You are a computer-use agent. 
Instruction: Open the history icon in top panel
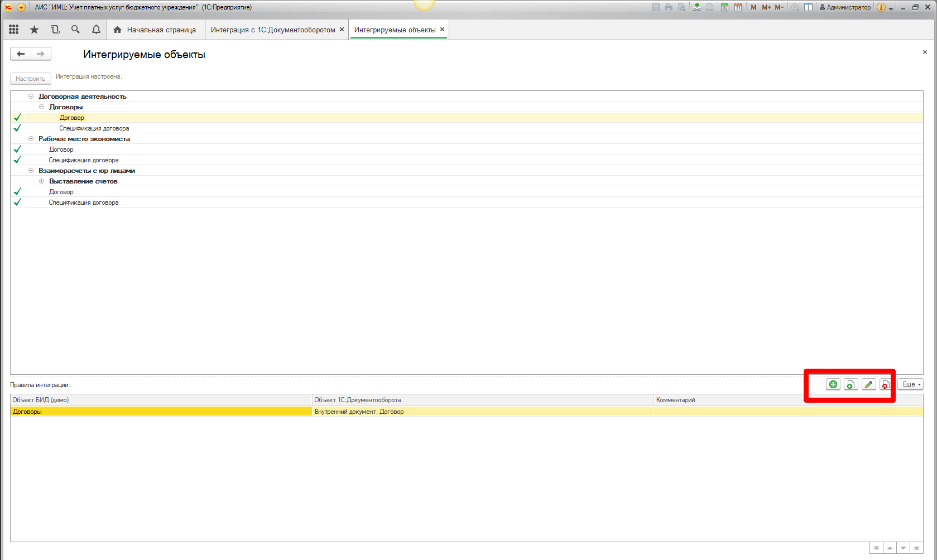(x=55, y=30)
